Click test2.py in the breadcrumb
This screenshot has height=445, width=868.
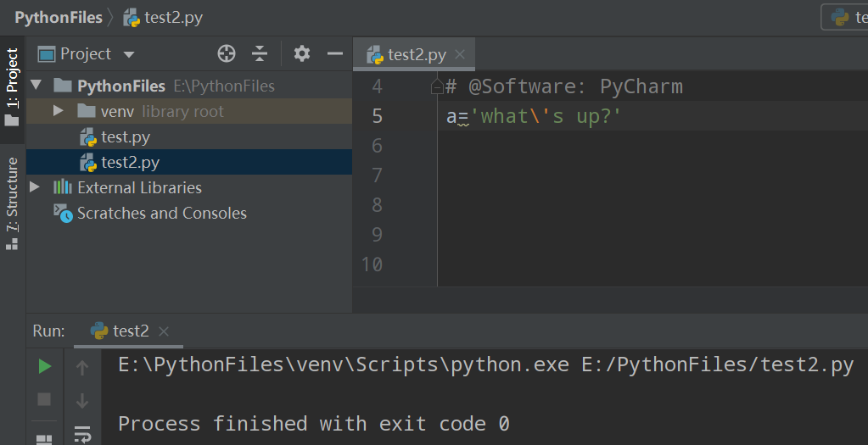click(173, 18)
